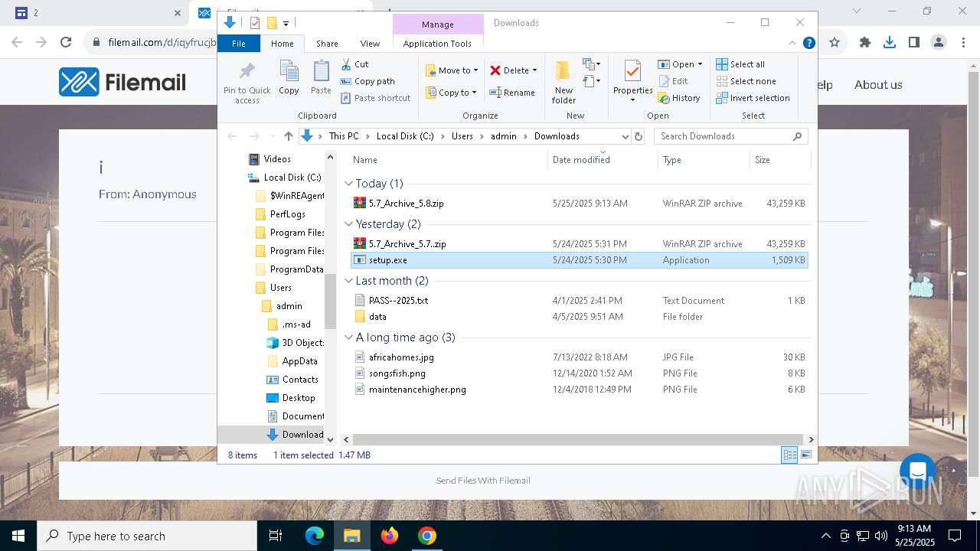Open Explorer Help question mark

point(808,44)
